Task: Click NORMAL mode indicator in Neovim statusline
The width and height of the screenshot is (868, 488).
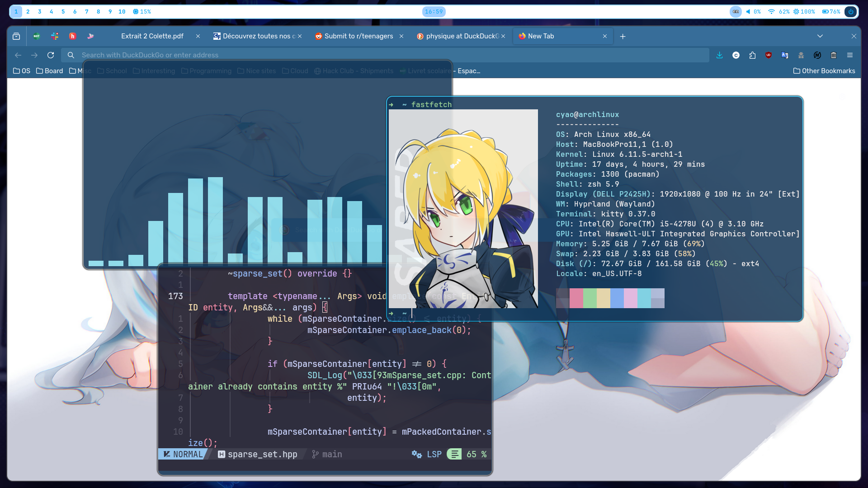Action: pos(183,454)
